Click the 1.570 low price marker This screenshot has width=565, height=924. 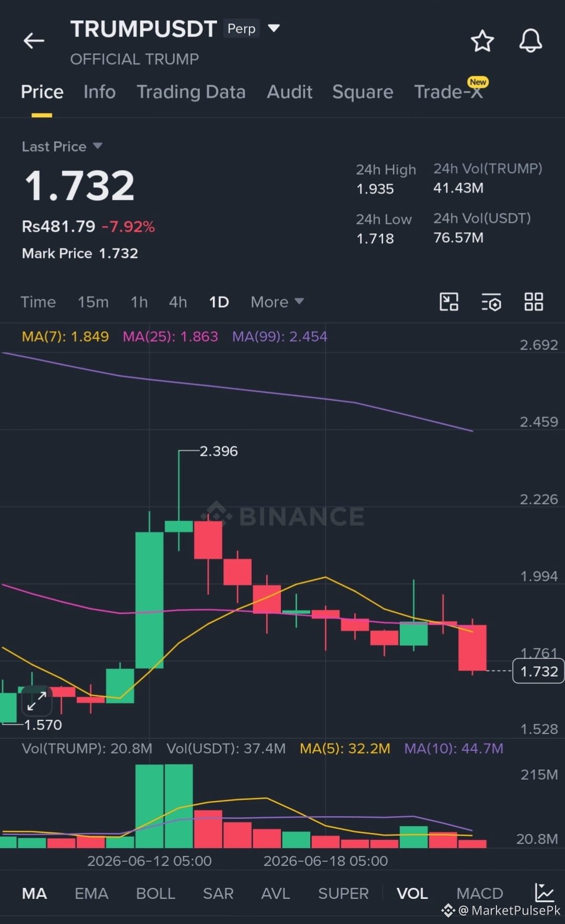(x=43, y=725)
